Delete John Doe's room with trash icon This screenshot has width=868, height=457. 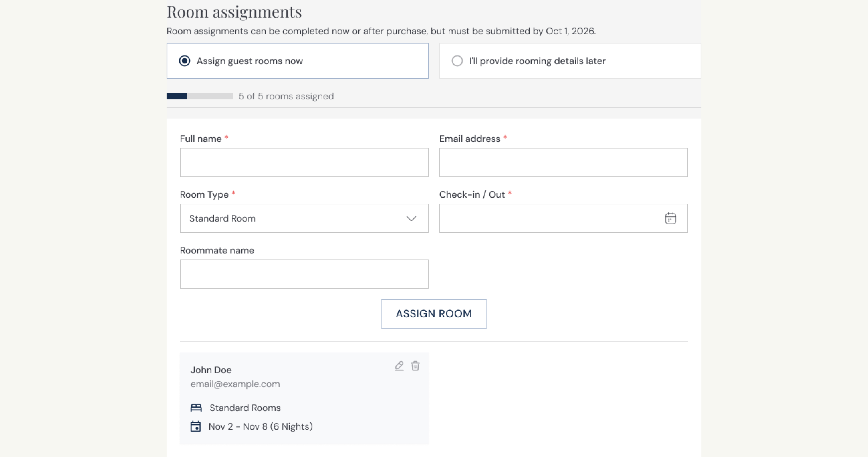[x=415, y=366]
